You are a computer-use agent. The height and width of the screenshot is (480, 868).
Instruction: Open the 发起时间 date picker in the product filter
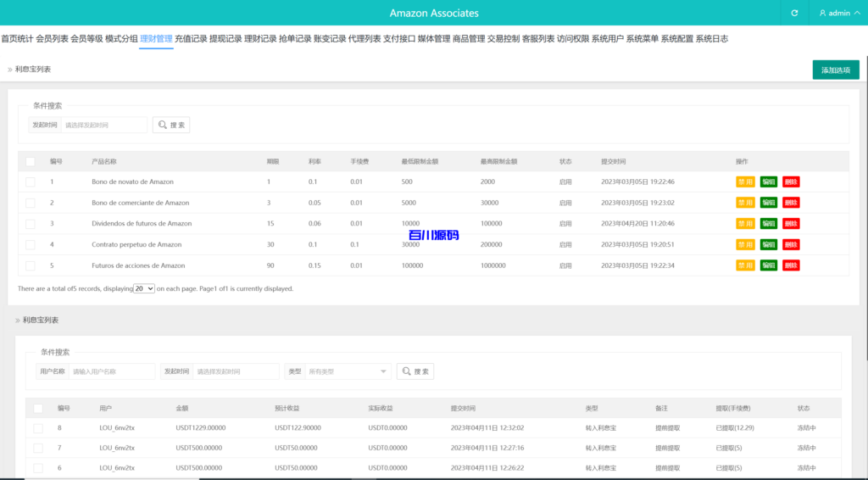point(104,125)
